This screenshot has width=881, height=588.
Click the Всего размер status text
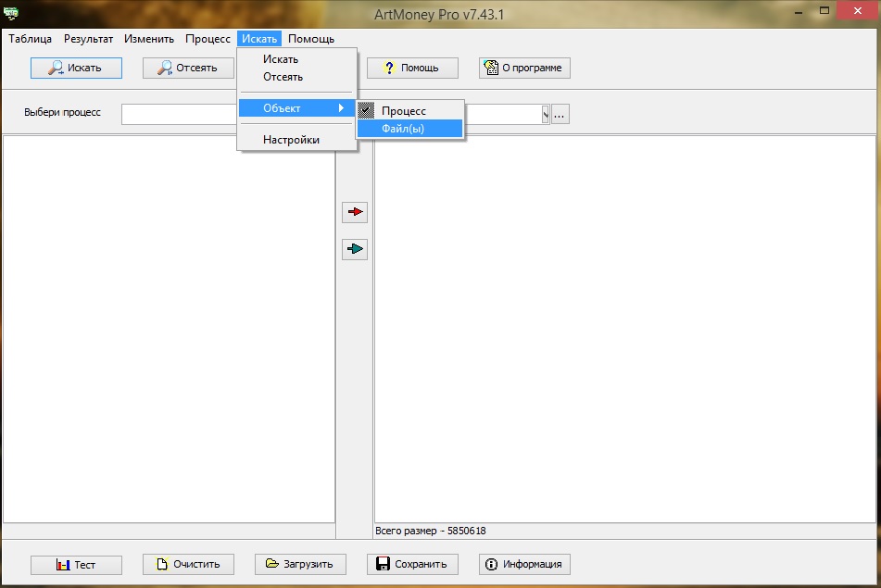431,531
